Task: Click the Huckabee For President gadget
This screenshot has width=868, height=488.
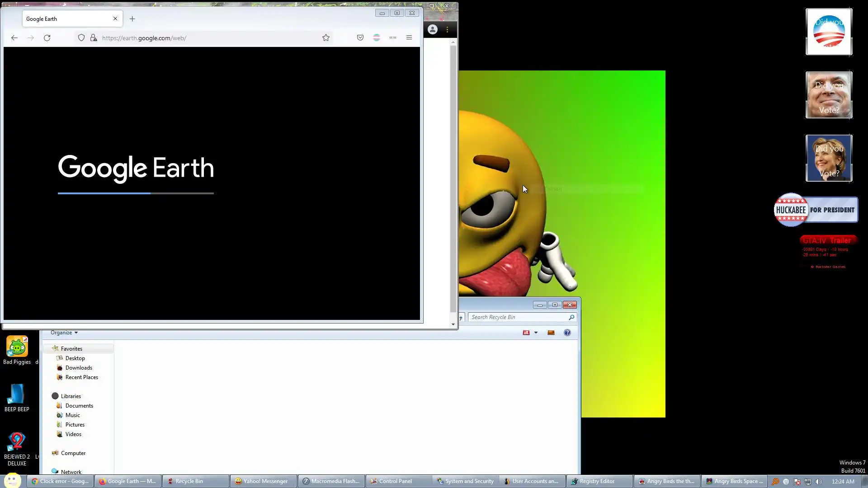Action: [x=816, y=210]
